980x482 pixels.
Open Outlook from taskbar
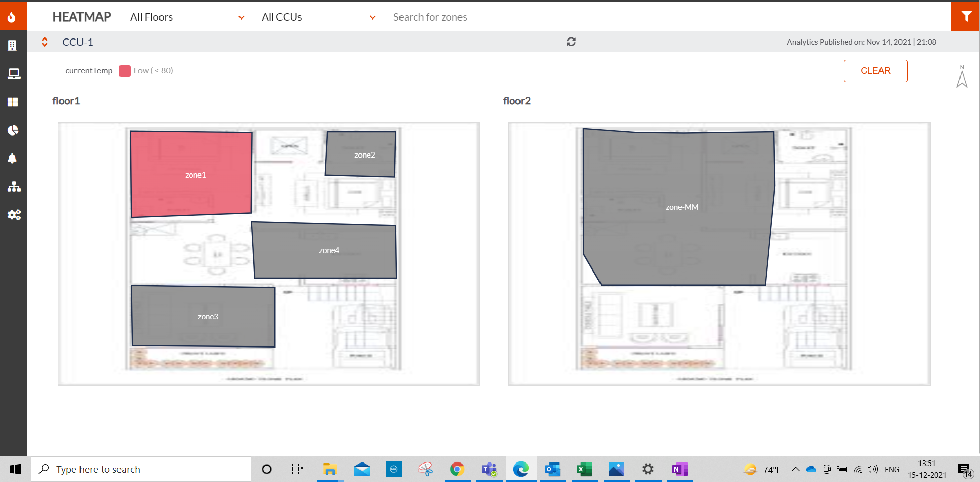(x=553, y=469)
